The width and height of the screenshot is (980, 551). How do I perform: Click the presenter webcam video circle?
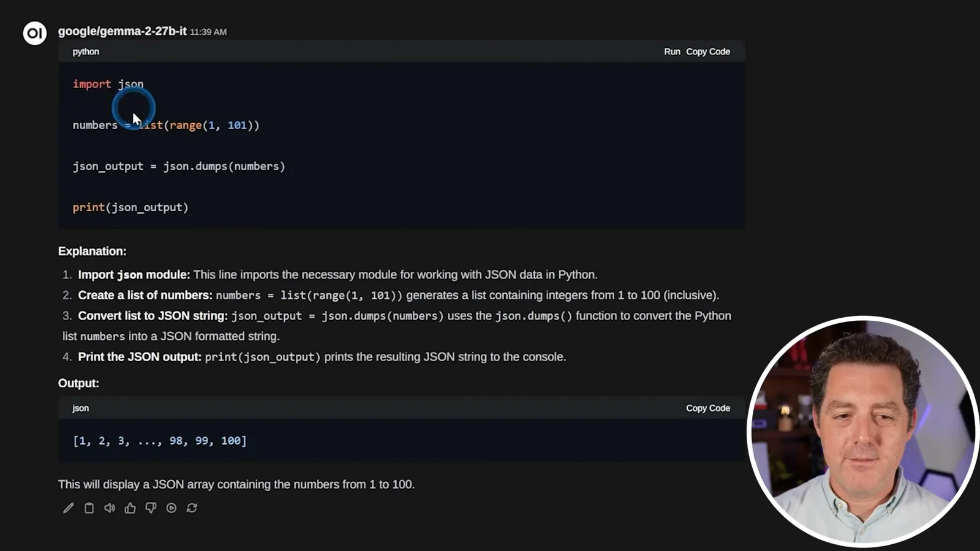(862, 431)
